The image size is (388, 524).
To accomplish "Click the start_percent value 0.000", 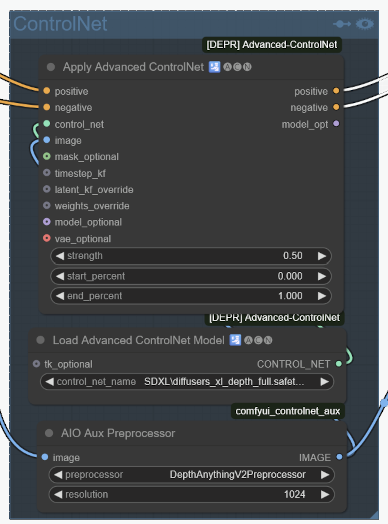I will click(290, 276).
